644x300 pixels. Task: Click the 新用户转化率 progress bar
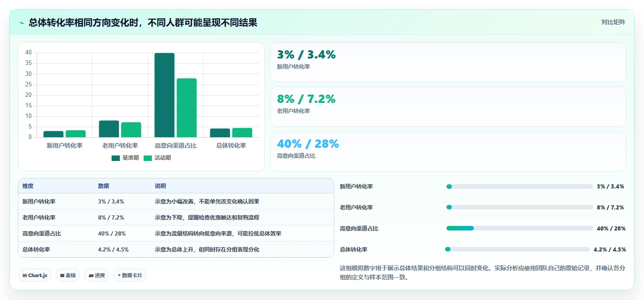point(520,187)
